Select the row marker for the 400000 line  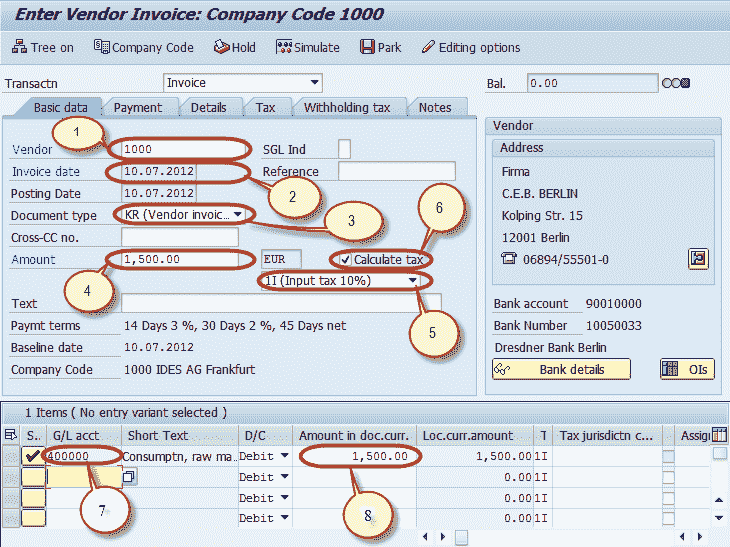coord(11,456)
